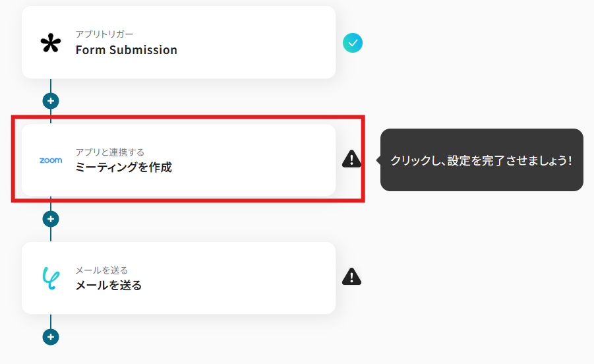Image resolution: width=594 pixels, height=364 pixels.
Task: Open the Form Submission trigger title
Action: [x=126, y=50]
